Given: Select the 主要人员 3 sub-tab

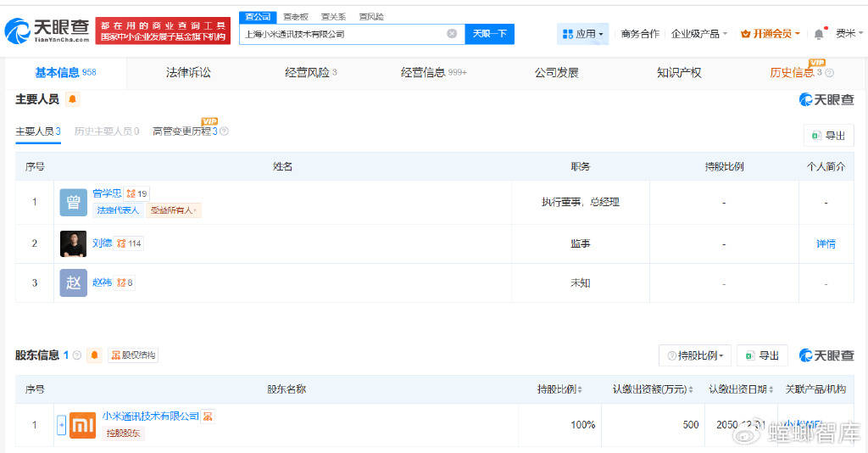Looking at the screenshot, I should (37, 131).
